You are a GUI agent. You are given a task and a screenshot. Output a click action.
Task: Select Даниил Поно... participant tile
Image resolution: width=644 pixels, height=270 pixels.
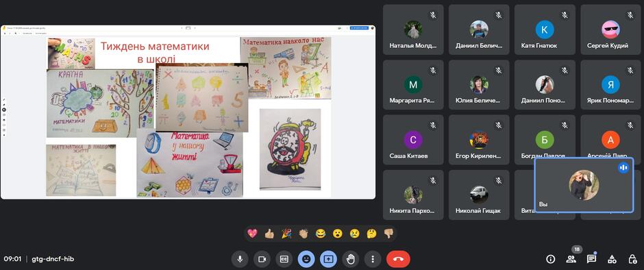click(545, 85)
